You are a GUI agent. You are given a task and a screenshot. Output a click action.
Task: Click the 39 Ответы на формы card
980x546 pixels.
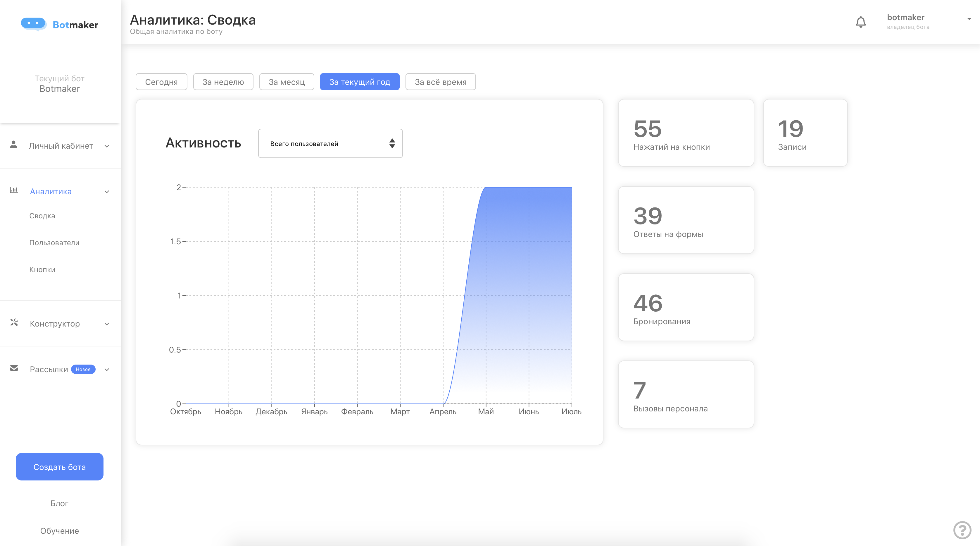686,220
